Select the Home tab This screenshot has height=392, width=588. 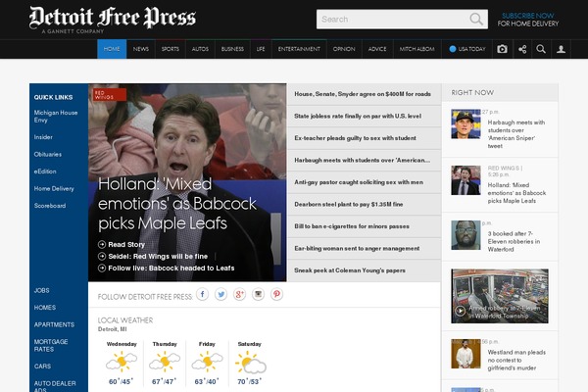[112, 49]
